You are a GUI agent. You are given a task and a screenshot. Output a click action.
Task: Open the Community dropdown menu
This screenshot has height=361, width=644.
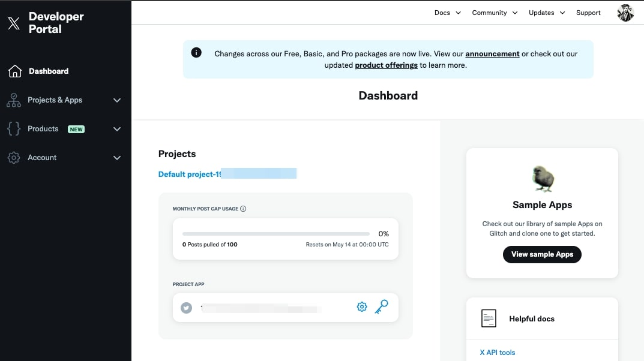coord(495,13)
